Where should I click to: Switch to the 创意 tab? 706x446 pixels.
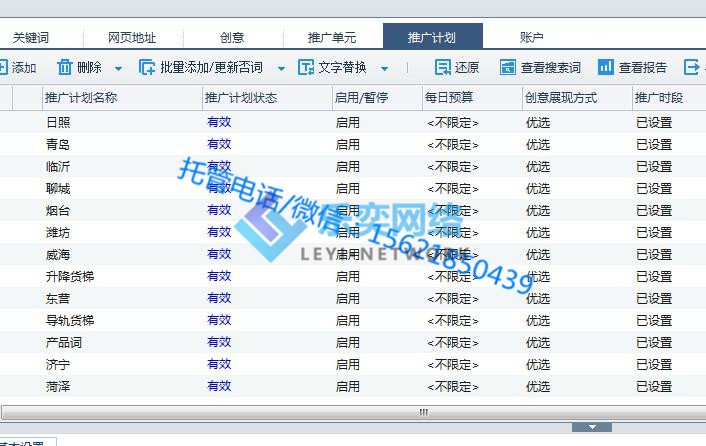pos(232,37)
